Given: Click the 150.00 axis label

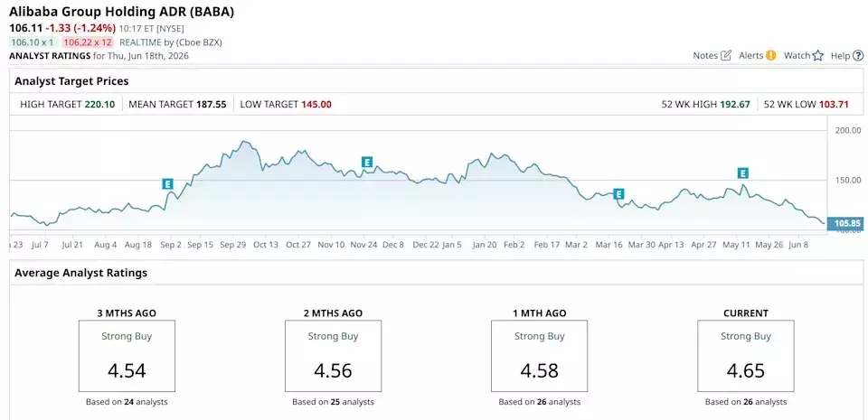Looking at the screenshot, I should coord(847,180).
